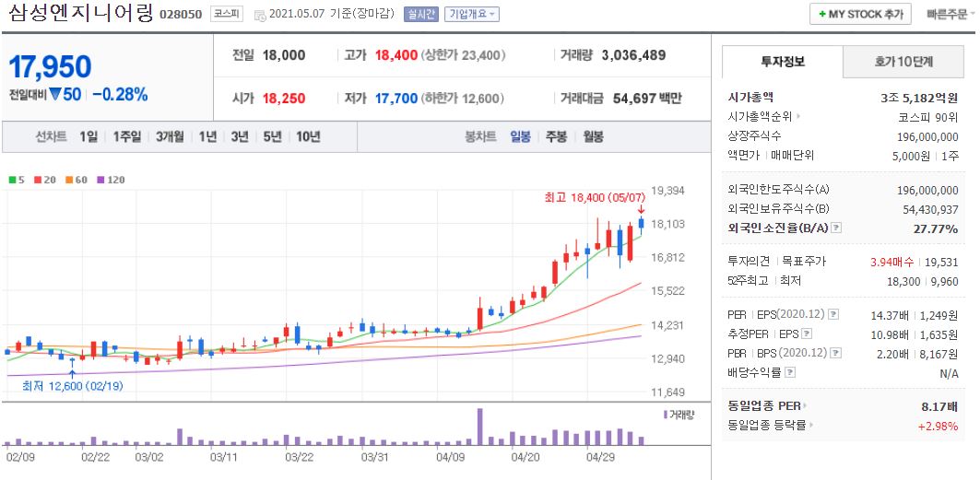Select the 1일 line chart period

click(89, 136)
